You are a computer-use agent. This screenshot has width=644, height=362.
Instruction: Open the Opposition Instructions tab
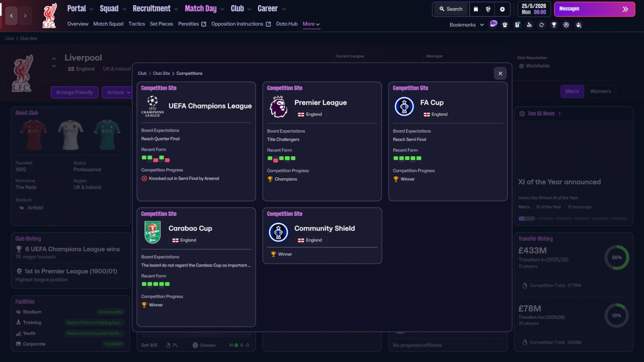click(237, 24)
